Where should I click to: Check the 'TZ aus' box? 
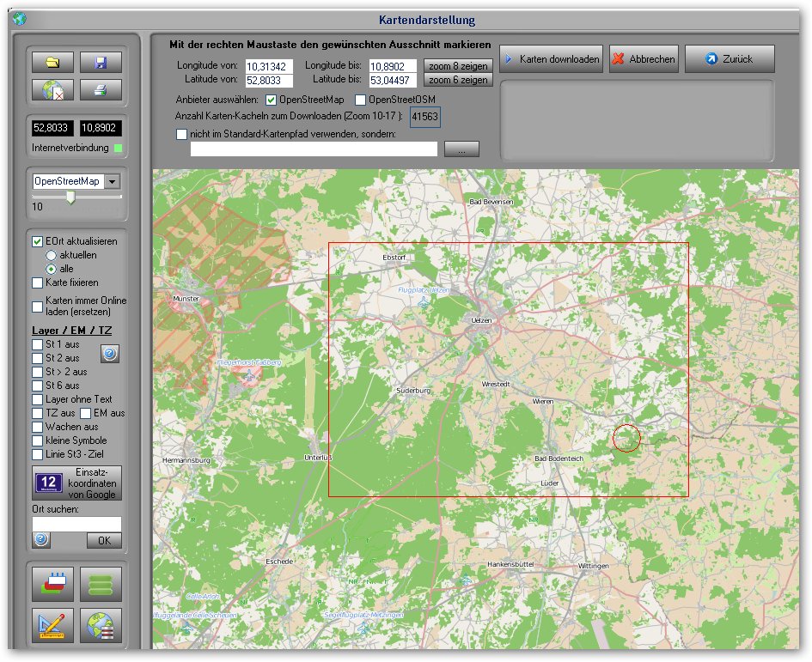pyautogui.click(x=37, y=413)
